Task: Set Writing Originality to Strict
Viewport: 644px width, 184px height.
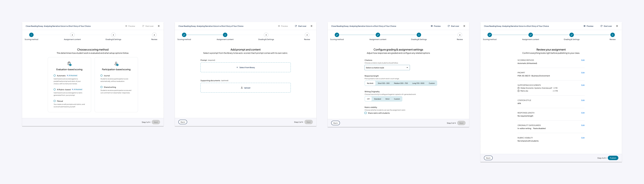Action: click(x=388, y=99)
